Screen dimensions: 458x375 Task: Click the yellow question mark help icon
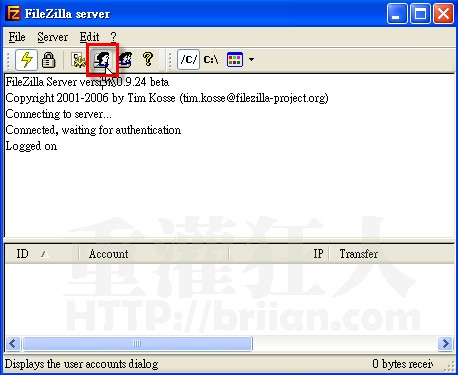pos(148,59)
